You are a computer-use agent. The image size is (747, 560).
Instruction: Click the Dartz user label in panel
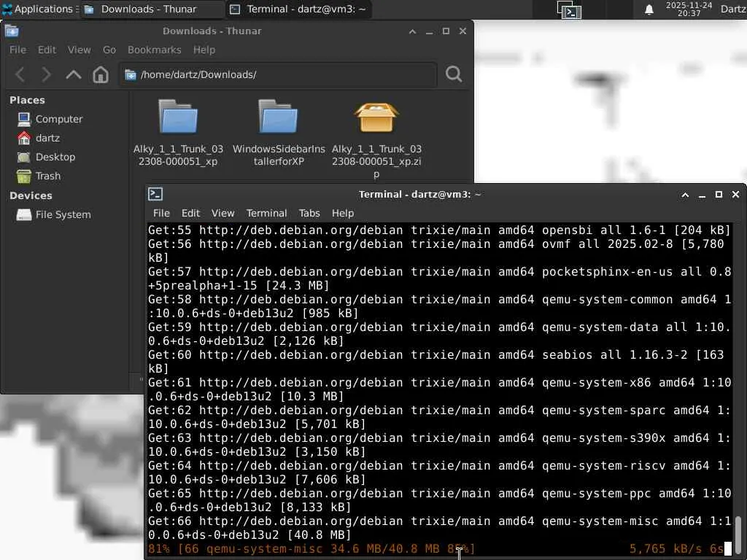pyautogui.click(x=733, y=9)
